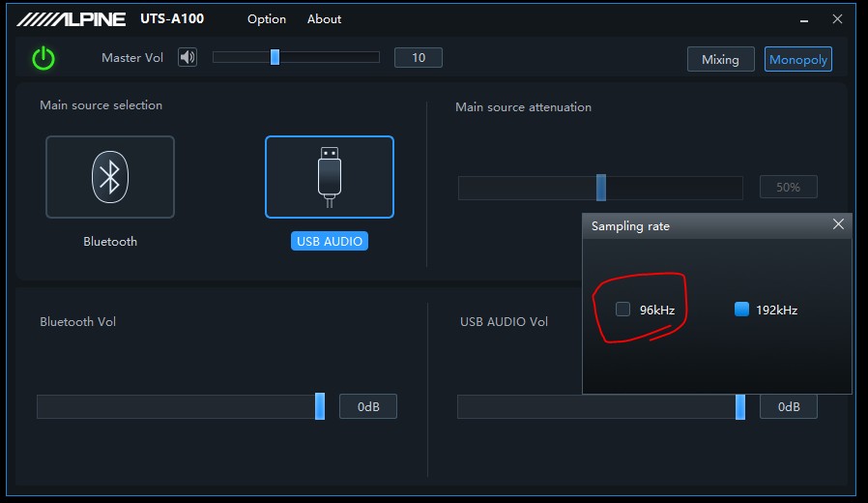
Task: Click the Master Vol value field
Action: point(418,58)
